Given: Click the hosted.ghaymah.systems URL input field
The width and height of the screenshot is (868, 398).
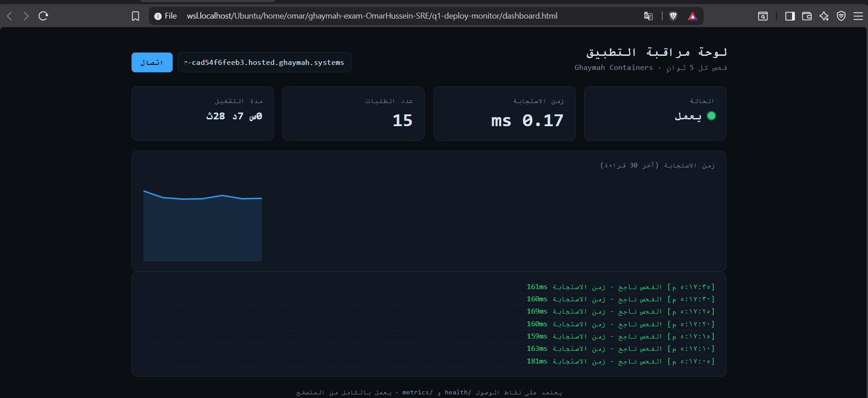Looking at the screenshot, I should pyautogui.click(x=264, y=63).
